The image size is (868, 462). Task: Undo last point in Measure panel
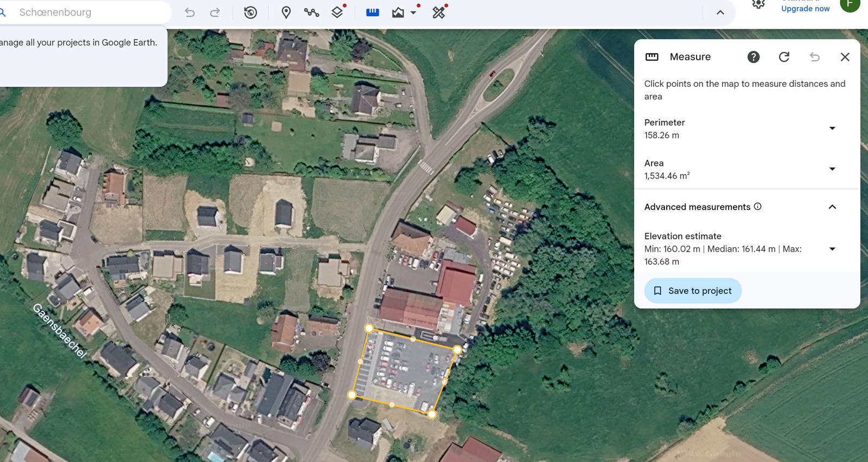(x=814, y=57)
